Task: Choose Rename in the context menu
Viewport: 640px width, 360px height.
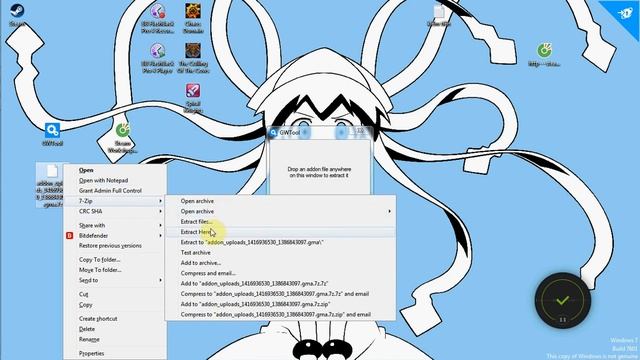Action: pos(89,340)
